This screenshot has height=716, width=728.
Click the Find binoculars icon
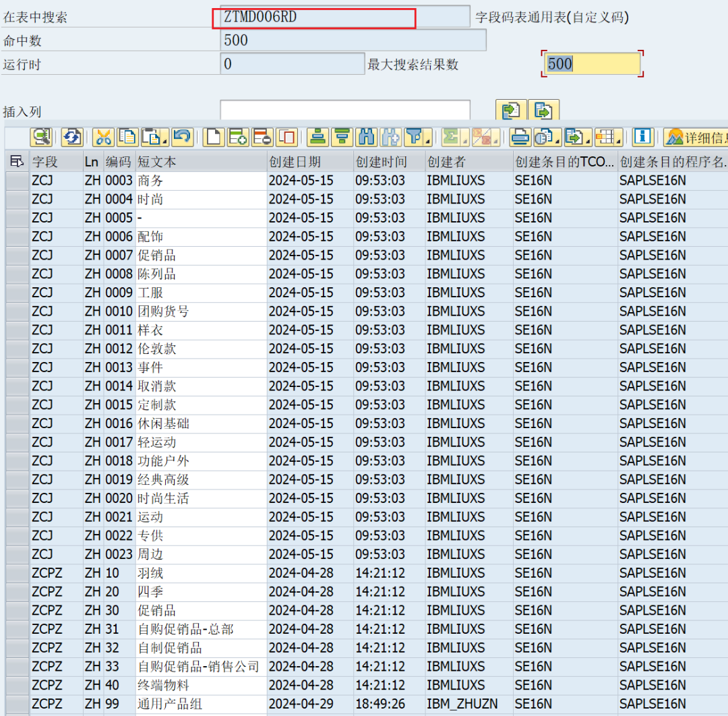(366, 138)
